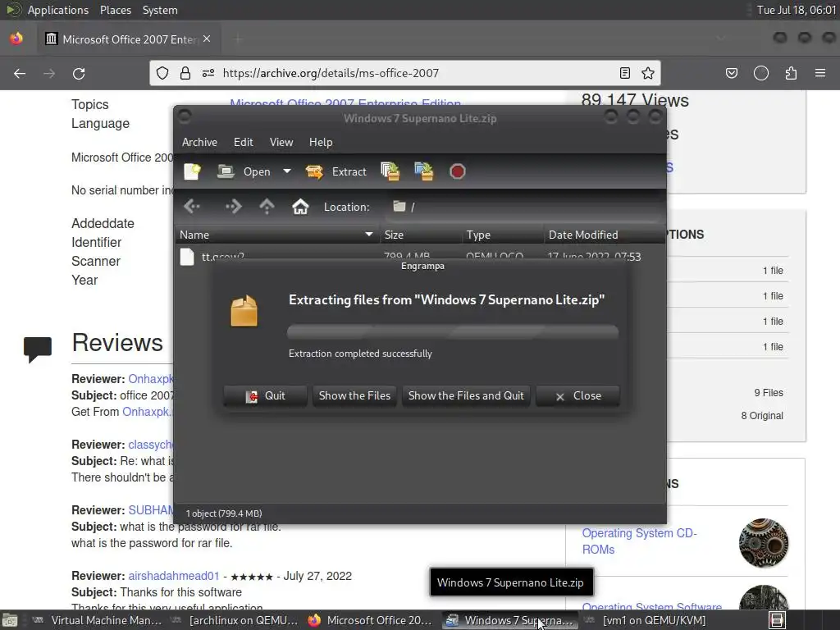Screen dimensions: 840x630
Task: Go forward with the Engrampa forward arrow
Action: [233, 206]
